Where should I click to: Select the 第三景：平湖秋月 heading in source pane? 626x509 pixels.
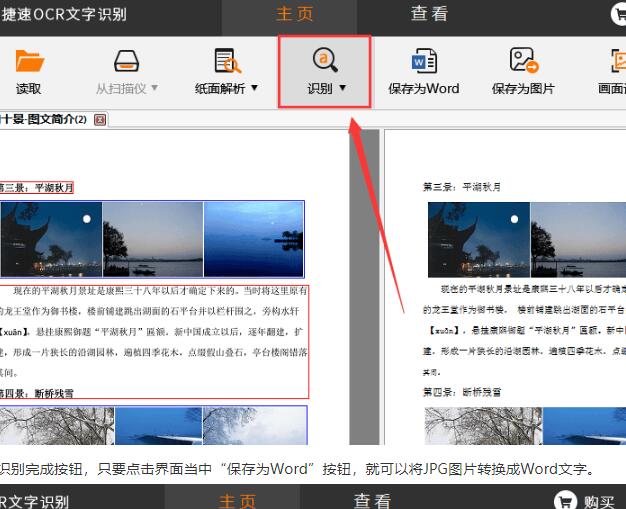click(x=36, y=187)
